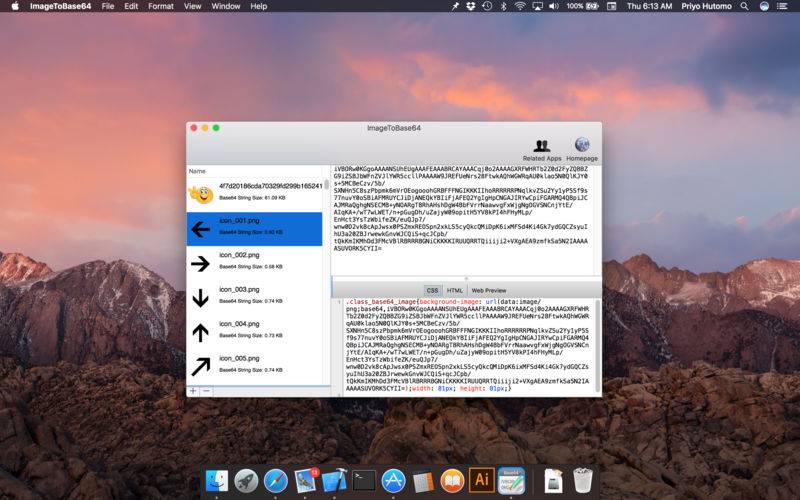Open Mail with badge in Dock
The height and width of the screenshot is (500, 800).
point(306,481)
